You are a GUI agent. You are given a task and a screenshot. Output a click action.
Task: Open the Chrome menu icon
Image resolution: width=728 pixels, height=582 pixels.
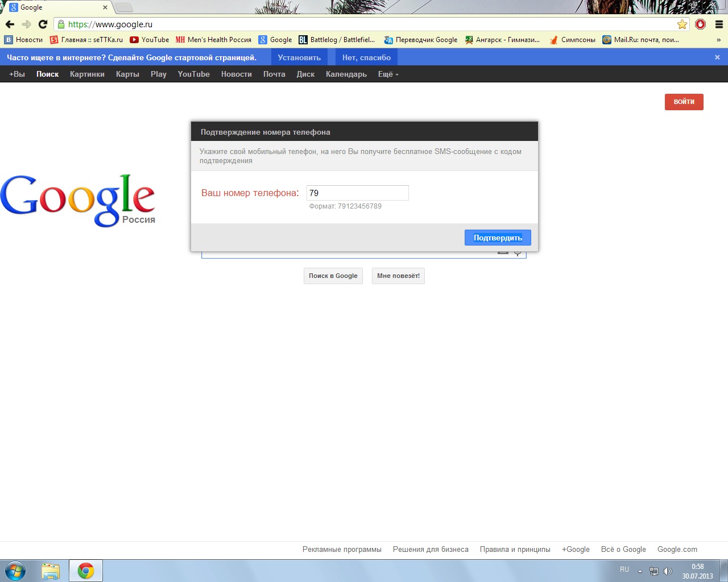click(x=719, y=24)
